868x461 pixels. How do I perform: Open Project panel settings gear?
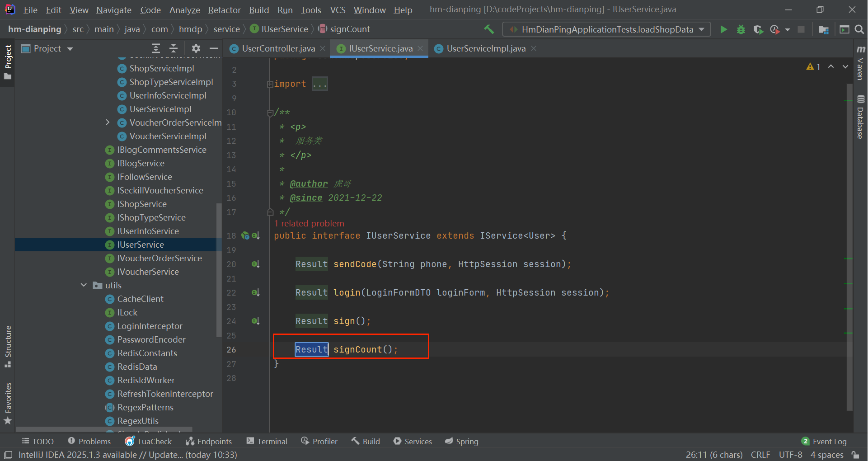coord(196,48)
